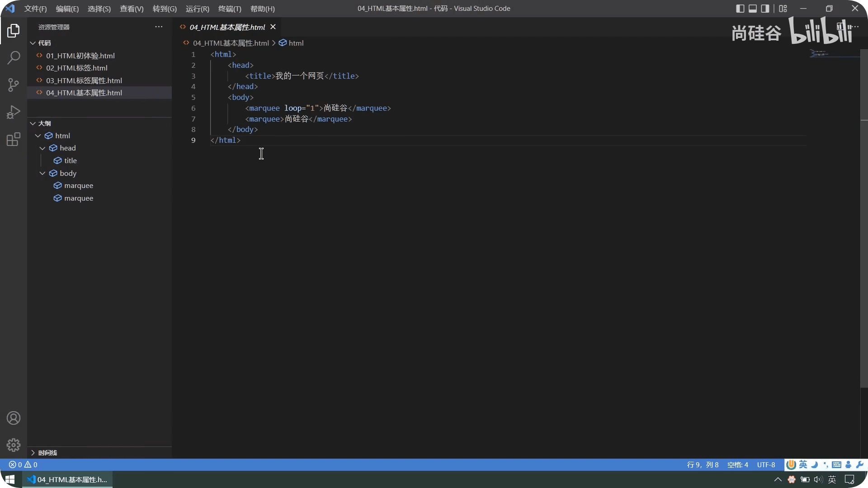This screenshot has height=488, width=868.
Task: Click errors and warnings status indicator
Action: click(x=23, y=465)
